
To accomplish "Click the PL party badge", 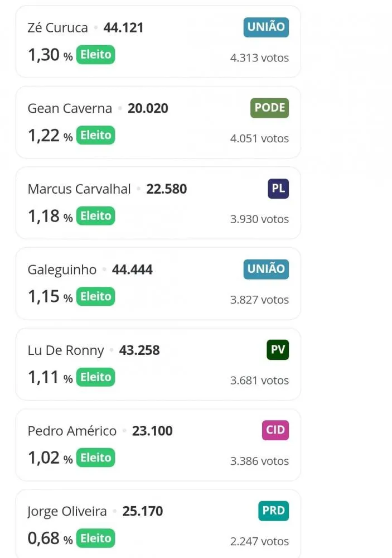I will click(278, 189).
